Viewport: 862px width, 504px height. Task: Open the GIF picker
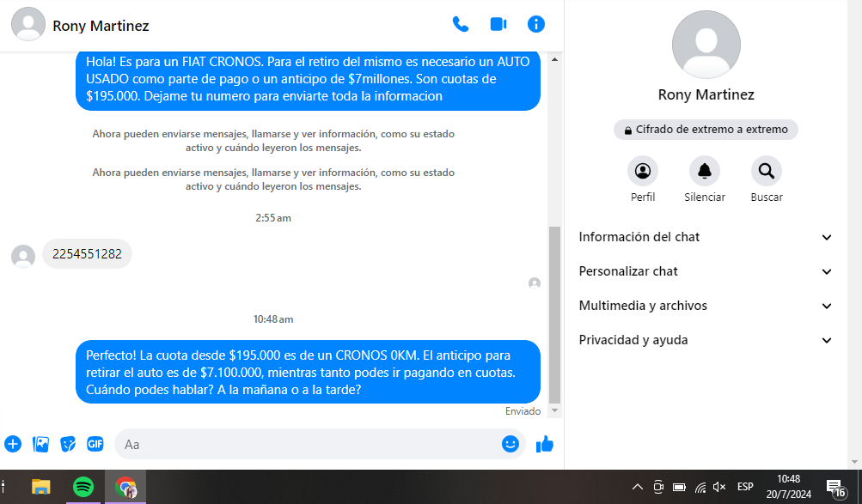point(95,444)
